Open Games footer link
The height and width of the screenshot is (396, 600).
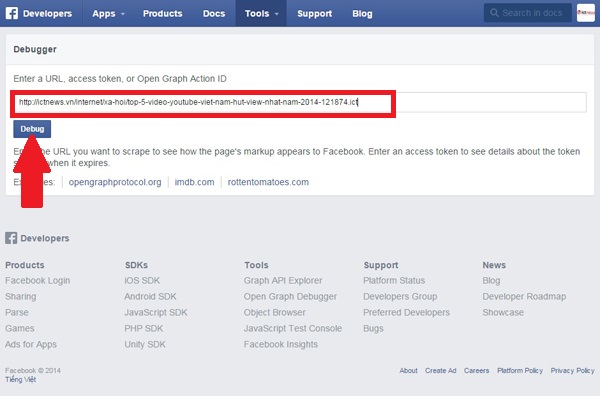point(20,328)
